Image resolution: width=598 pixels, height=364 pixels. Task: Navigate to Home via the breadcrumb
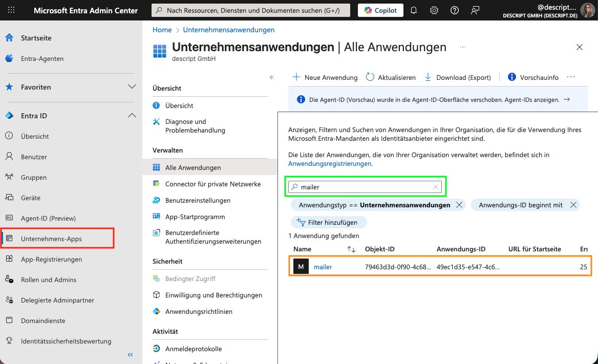[x=162, y=30]
